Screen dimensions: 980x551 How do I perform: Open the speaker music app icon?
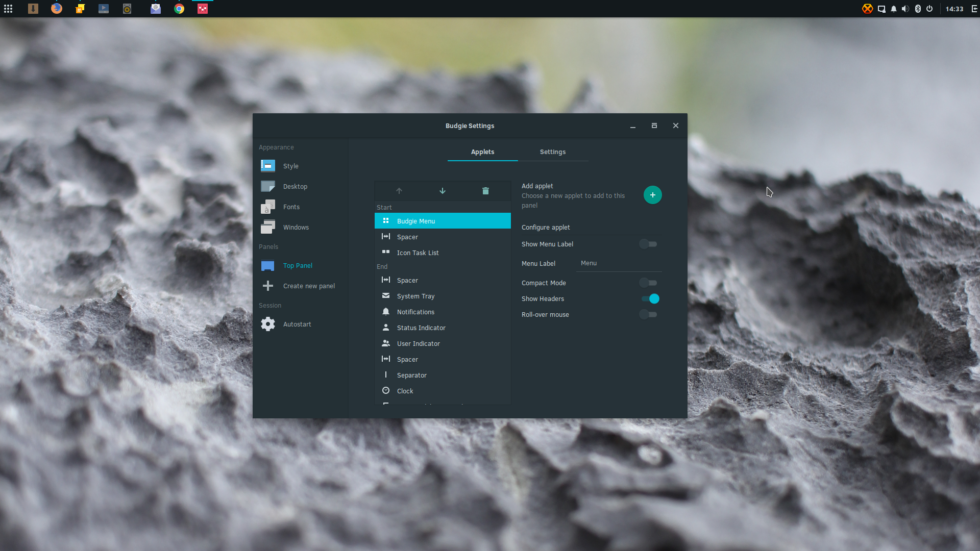[127, 9]
